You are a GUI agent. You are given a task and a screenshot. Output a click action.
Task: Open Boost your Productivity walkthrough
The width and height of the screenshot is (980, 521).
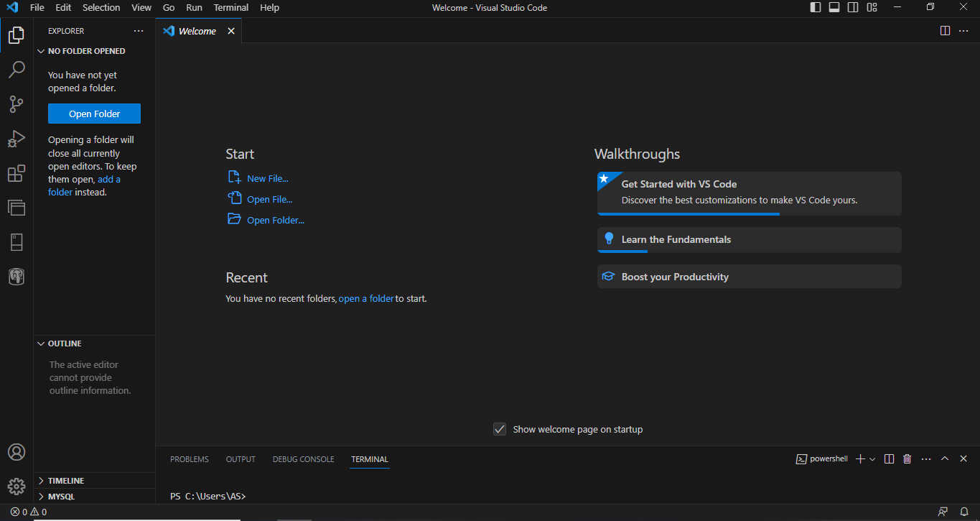tap(749, 277)
